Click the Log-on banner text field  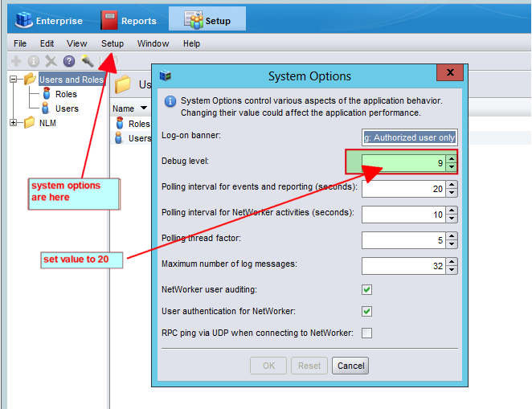tap(410, 137)
